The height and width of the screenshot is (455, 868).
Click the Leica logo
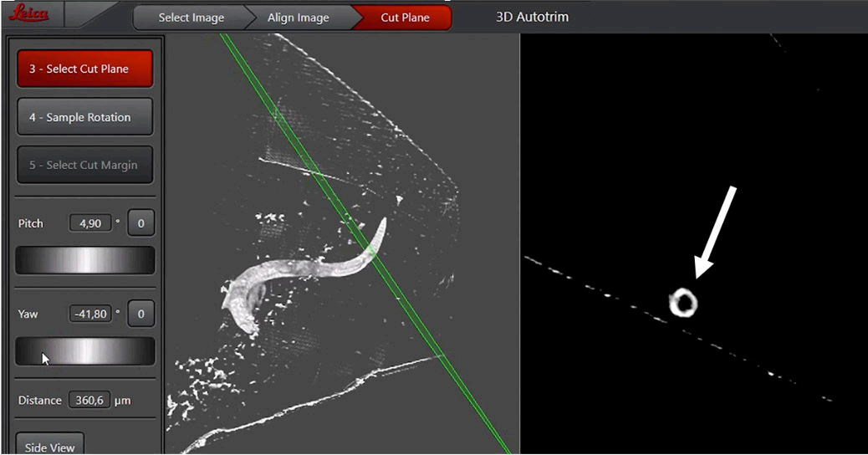click(28, 13)
